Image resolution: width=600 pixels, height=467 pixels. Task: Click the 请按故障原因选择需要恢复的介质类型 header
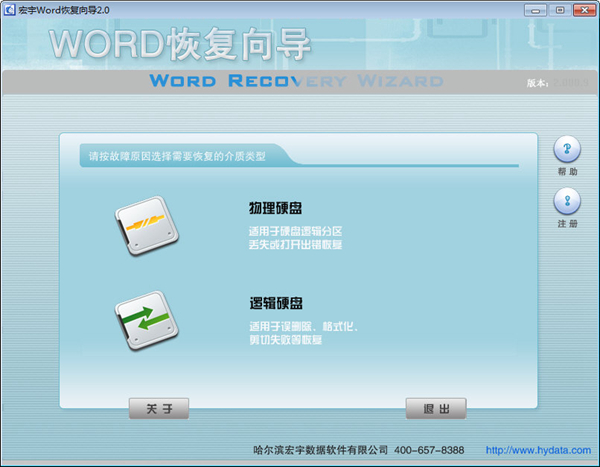(x=177, y=156)
